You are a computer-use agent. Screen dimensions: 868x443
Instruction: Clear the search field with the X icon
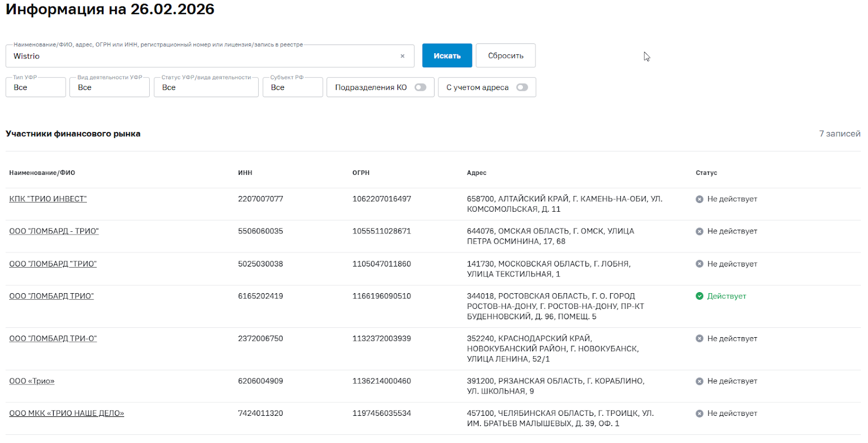click(403, 56)
